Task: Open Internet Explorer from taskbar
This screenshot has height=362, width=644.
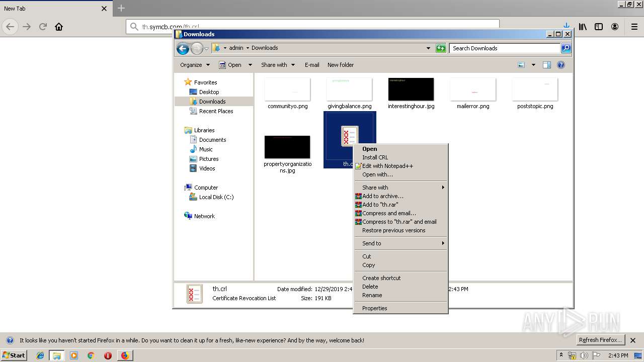Action: click(x=40, y=355)
